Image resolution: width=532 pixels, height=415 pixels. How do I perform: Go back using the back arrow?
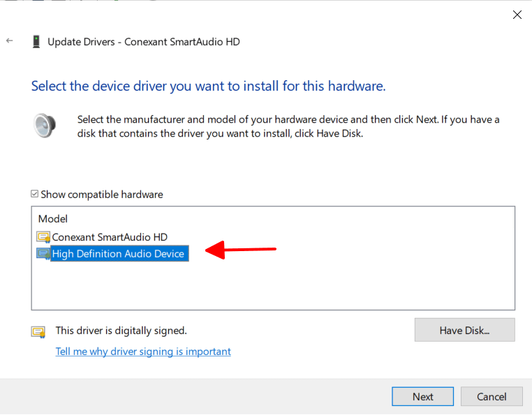click(x=10, y=41)
